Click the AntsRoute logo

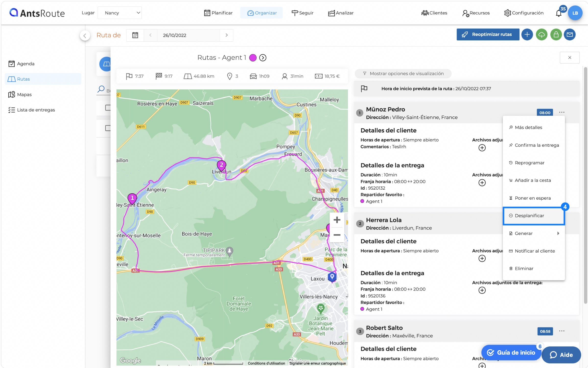coord(37,13)
